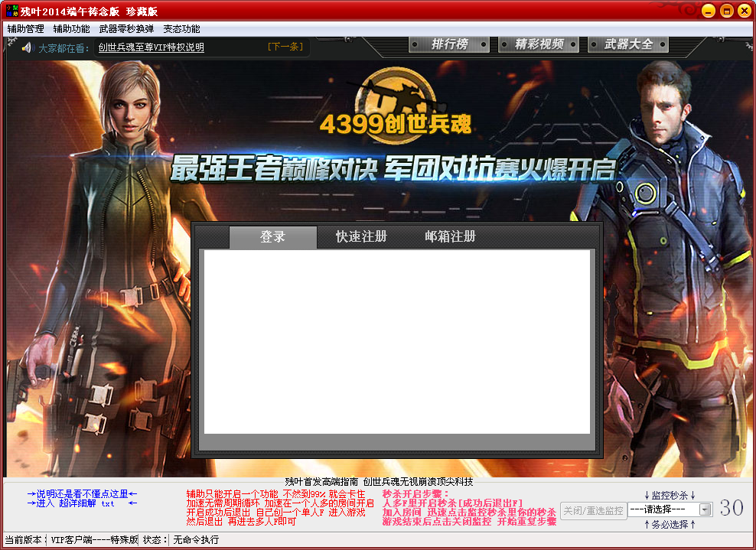Click the app icon in title bar

pos(11,11)
